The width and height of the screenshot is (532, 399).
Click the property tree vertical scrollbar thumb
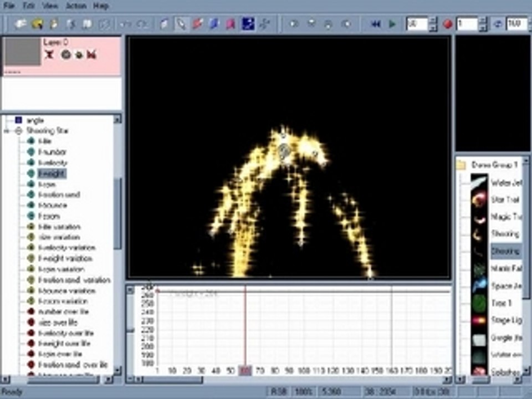coord(117,214)
